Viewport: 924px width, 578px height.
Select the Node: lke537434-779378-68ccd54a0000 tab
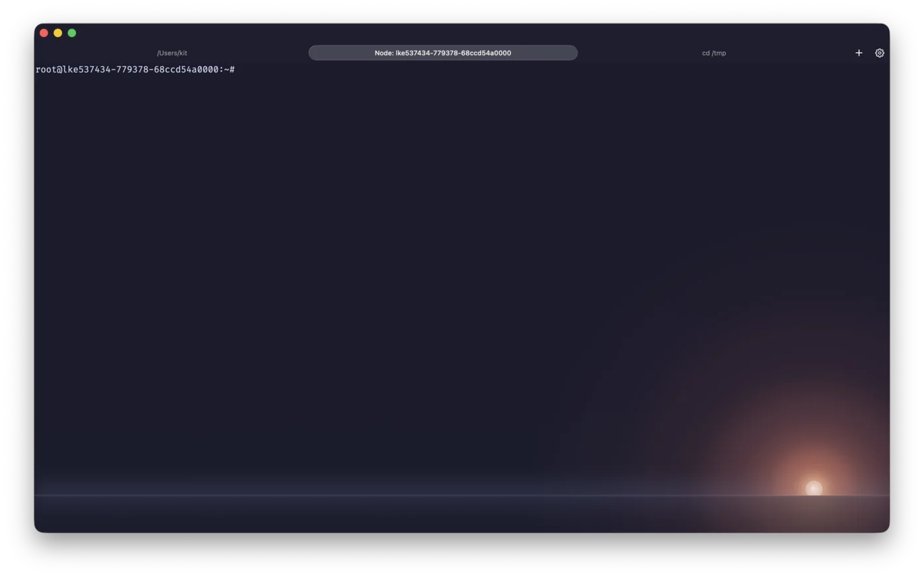(x=443, y=53)
